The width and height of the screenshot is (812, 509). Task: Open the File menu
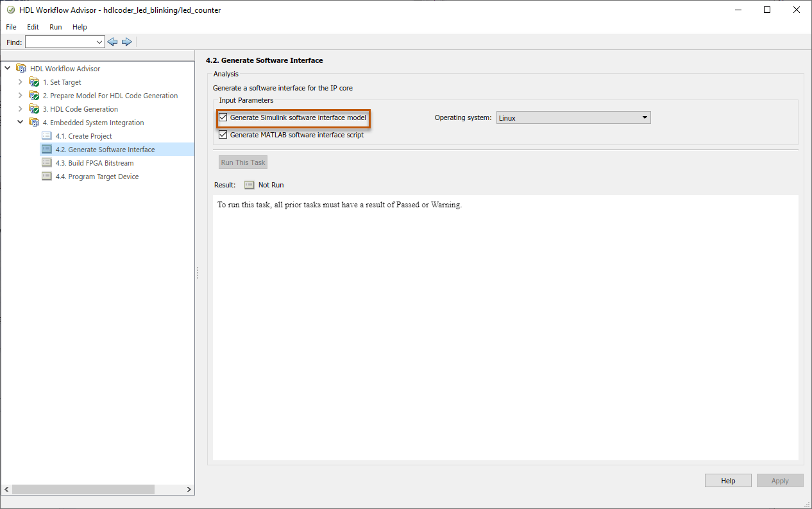[x=11, y=27]
